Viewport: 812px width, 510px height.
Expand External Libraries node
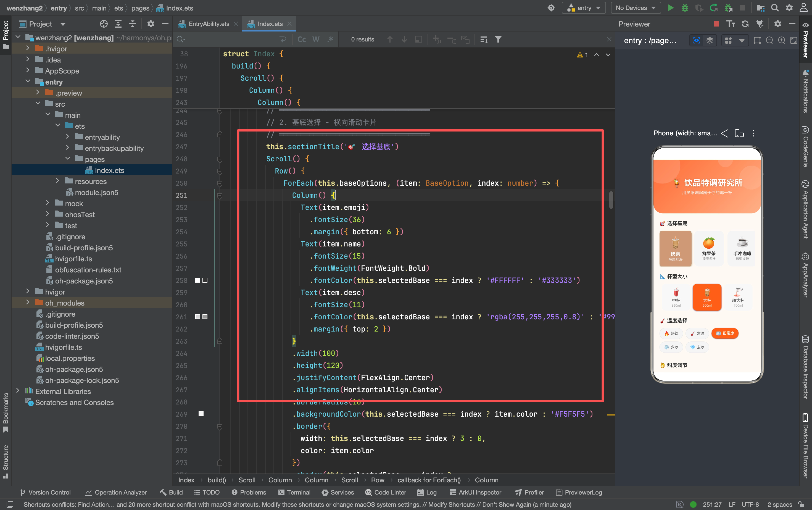(18, 391)
